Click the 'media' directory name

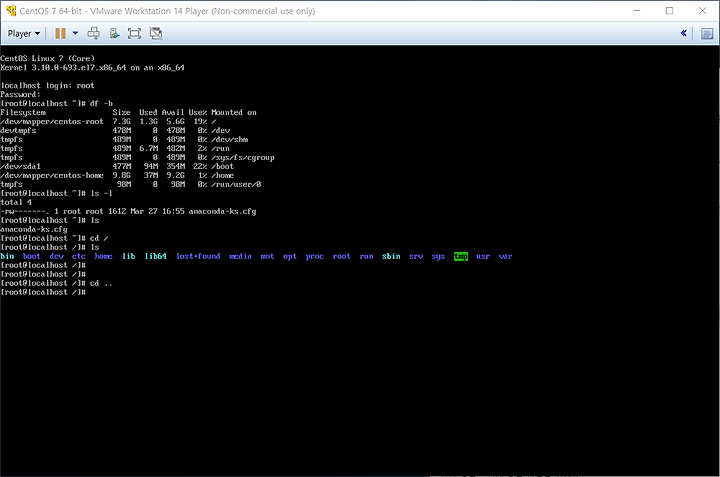click(x=241, y=256)
